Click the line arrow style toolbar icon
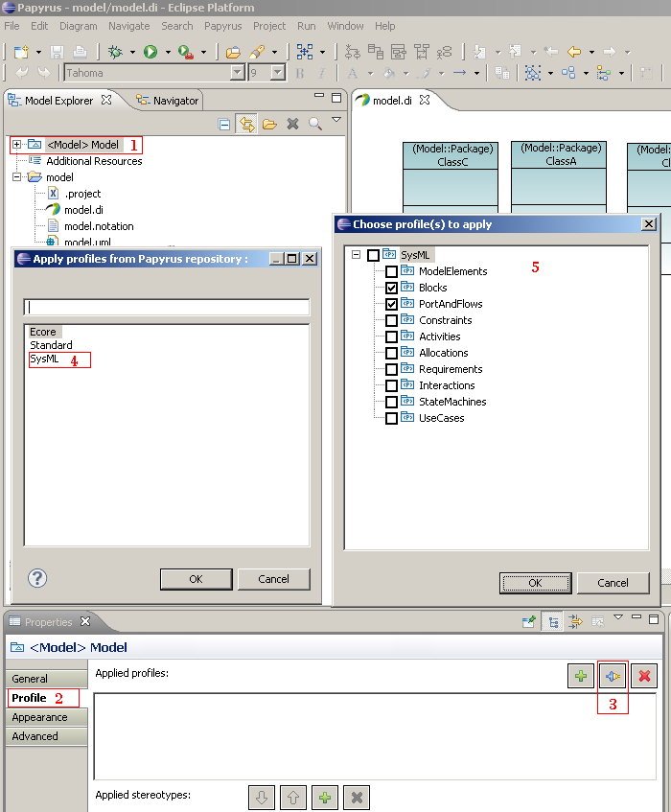This screenshot has width=671, height=812. (x=460, y=73)
